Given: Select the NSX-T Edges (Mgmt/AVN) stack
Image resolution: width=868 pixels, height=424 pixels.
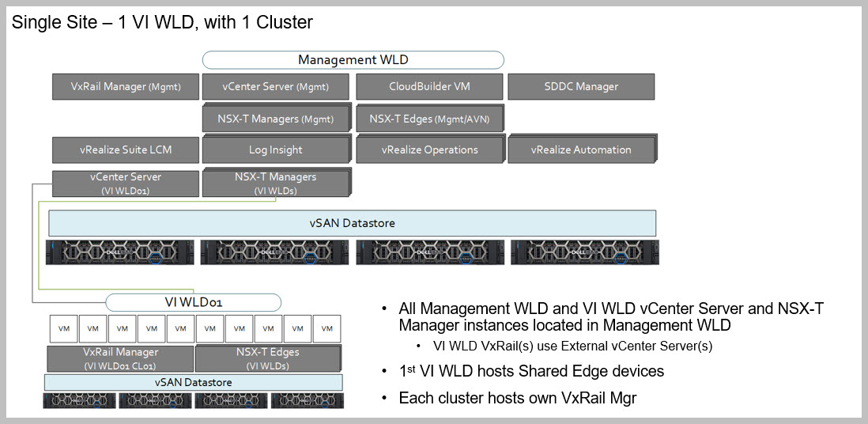Looking at the screenshot, I should pyautogui.click(x=429, y=119).
